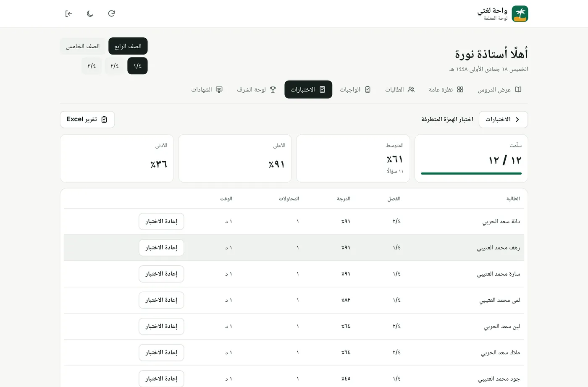The image size is (588, 387).
Task: Open الشهادات tab
Action: (207, 89)
